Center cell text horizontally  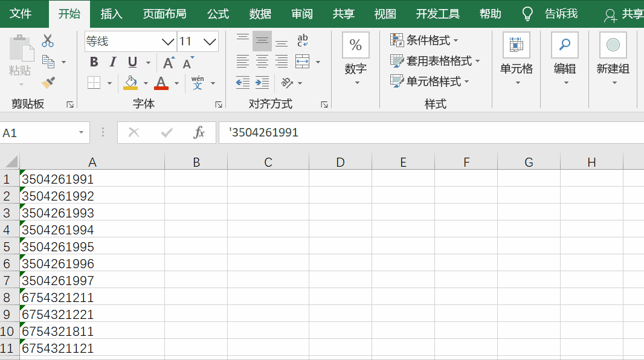262,62
